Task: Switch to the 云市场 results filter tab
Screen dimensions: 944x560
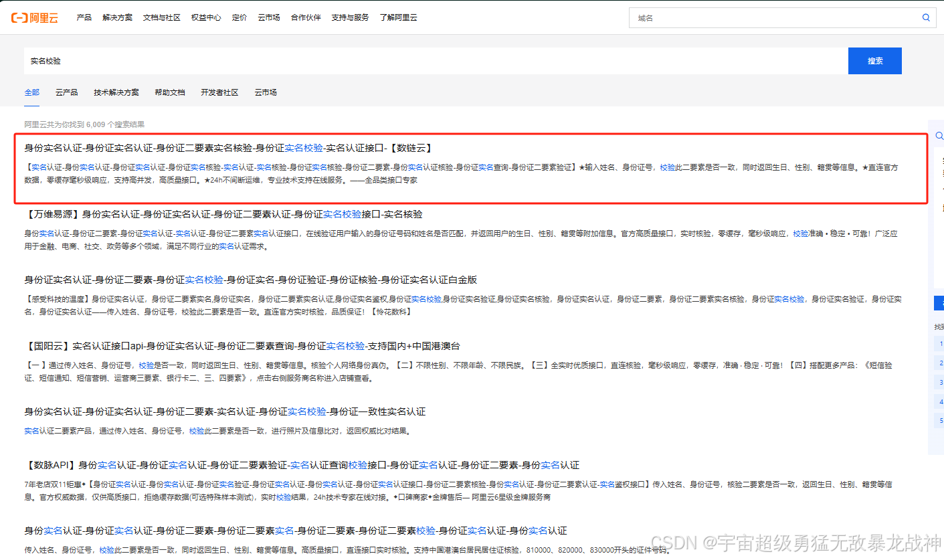Action: click(x=266, y=92)
